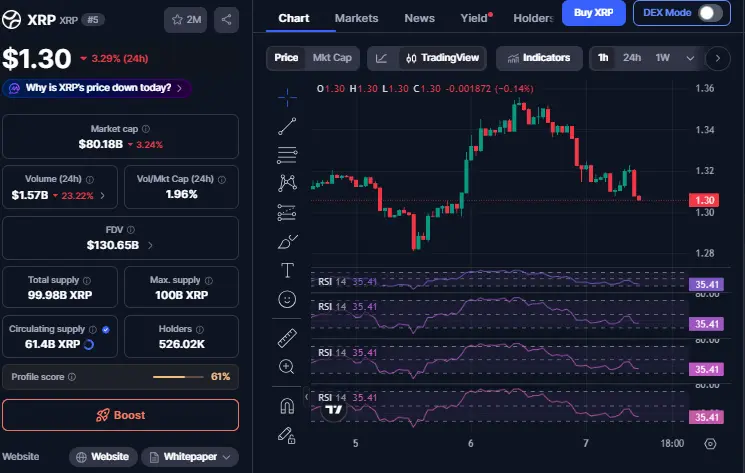Viewport: 745px width, 473px height.
Task: Open the Holders tab
Action: click(x=534, y=18)
